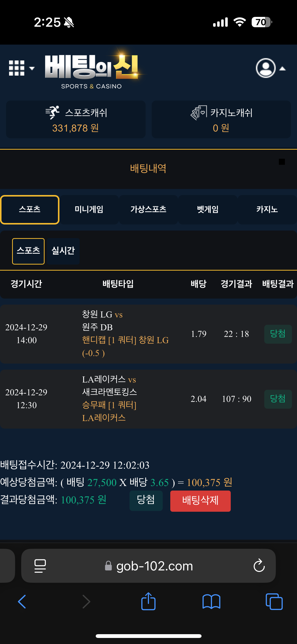Open Safari bookmarks
297x644 pixels.
(211, 601)
